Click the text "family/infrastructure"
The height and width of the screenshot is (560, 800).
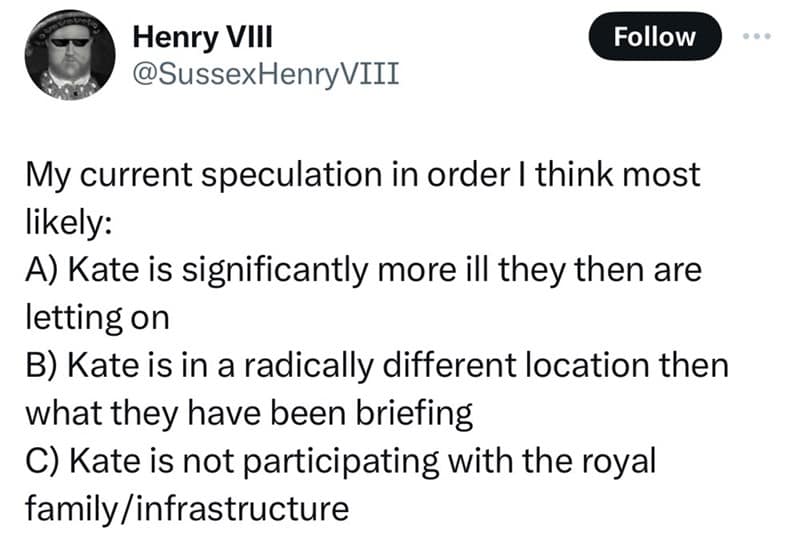click(x=186, y=508)
